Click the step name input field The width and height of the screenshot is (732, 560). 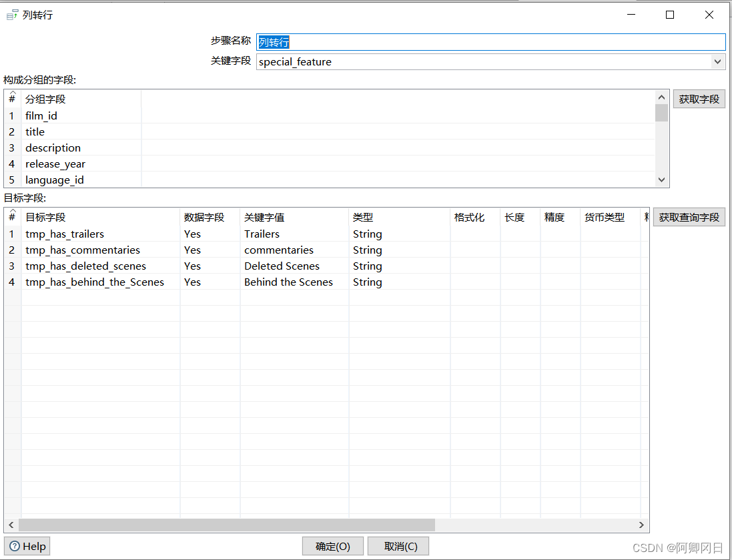(x=490, y=42)
